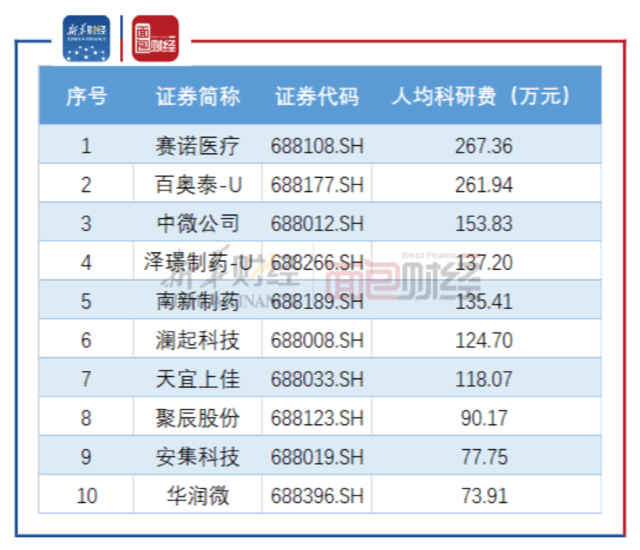Click company name 百奥泰-U
Image resolution: width=640 pixels, height=550 pixels.
pos(199,185)
